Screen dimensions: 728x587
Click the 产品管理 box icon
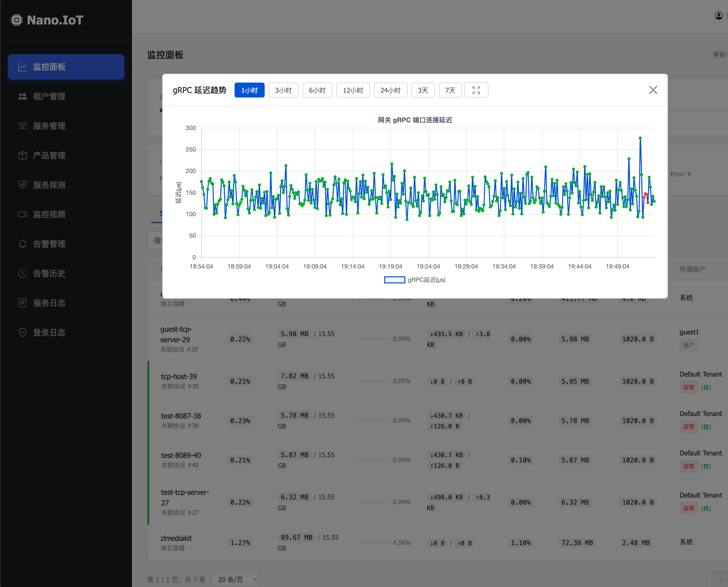click(x=22, y=156)
